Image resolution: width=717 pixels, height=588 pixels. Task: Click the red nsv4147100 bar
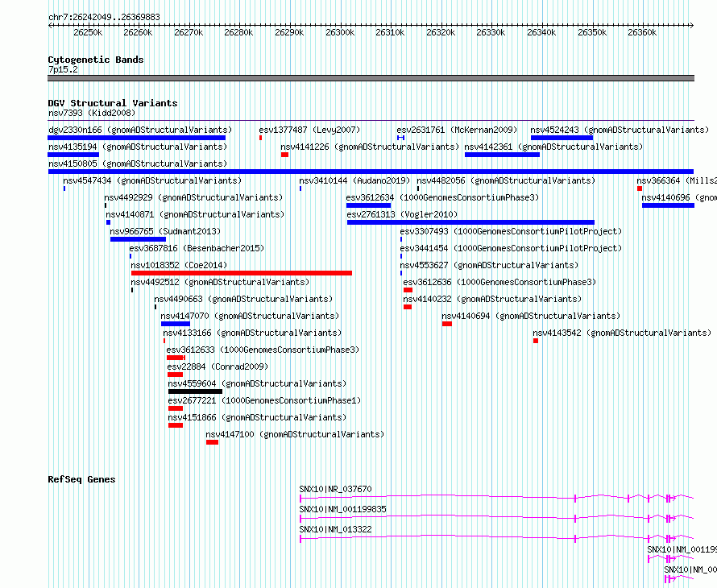click(212, 442)
